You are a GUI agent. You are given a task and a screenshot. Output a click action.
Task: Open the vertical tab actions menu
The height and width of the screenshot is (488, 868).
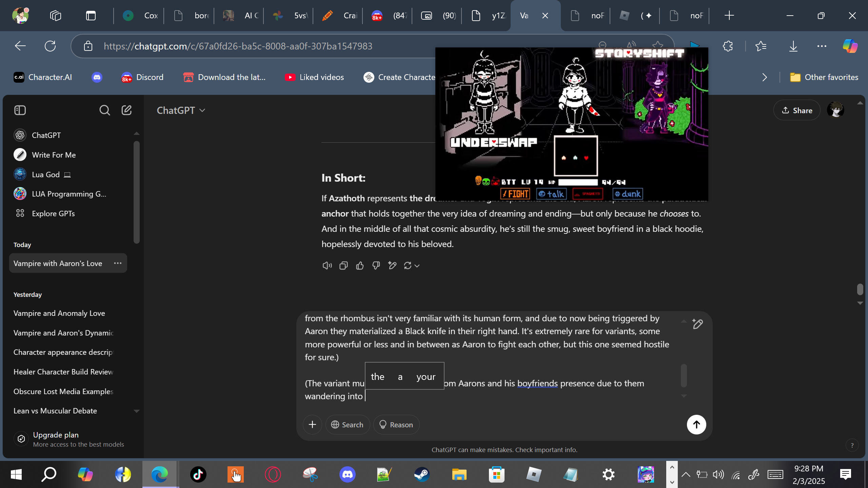91,16
